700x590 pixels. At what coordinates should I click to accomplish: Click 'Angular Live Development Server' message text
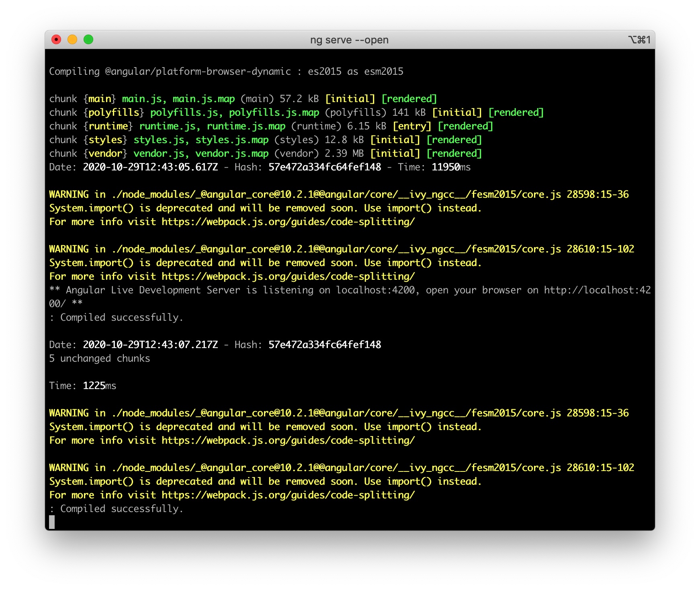pyautogui.click(x=153, y=290)
